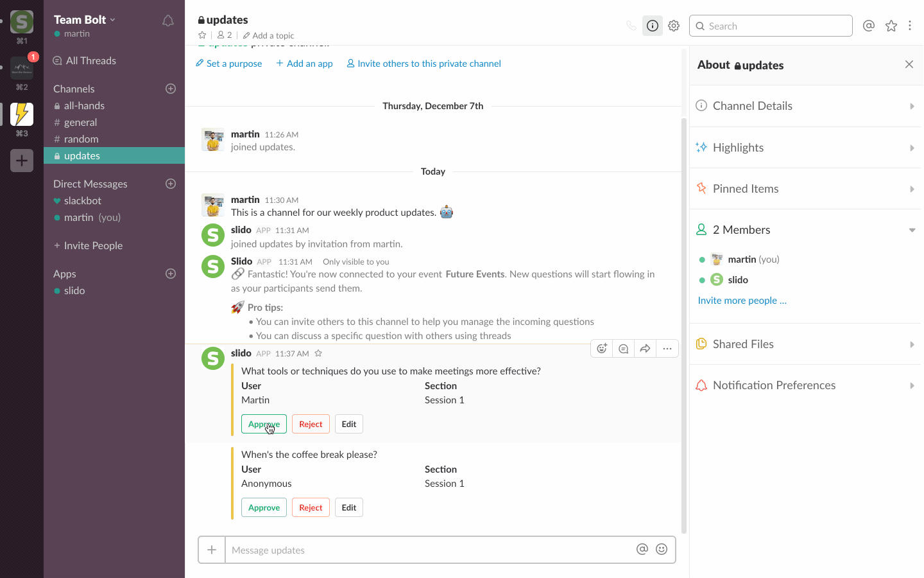Add a new workspace with plus button
The image size is (924, 578).
(x=22, y=161)
